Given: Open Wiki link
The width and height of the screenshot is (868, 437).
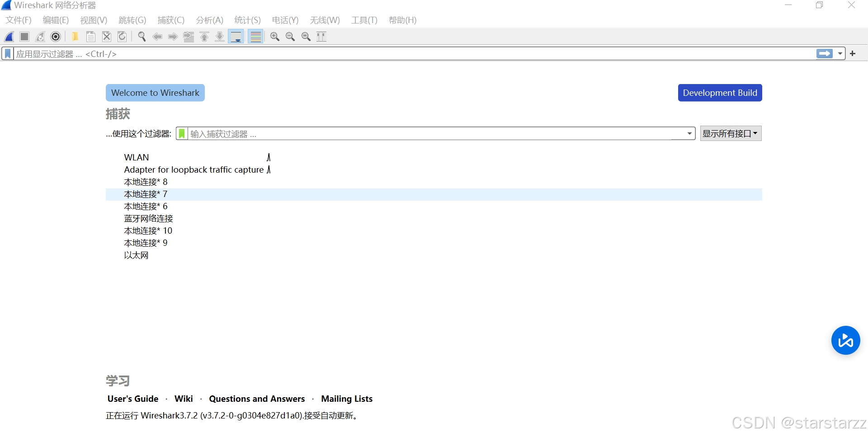Looking at the screenshot, I should [x=184, y=399].
